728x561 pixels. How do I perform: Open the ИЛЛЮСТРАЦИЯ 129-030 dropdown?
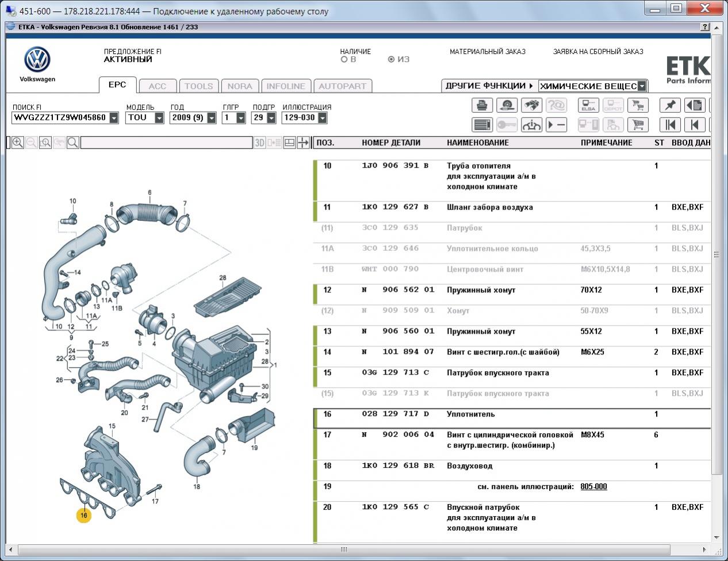point(323,118)
